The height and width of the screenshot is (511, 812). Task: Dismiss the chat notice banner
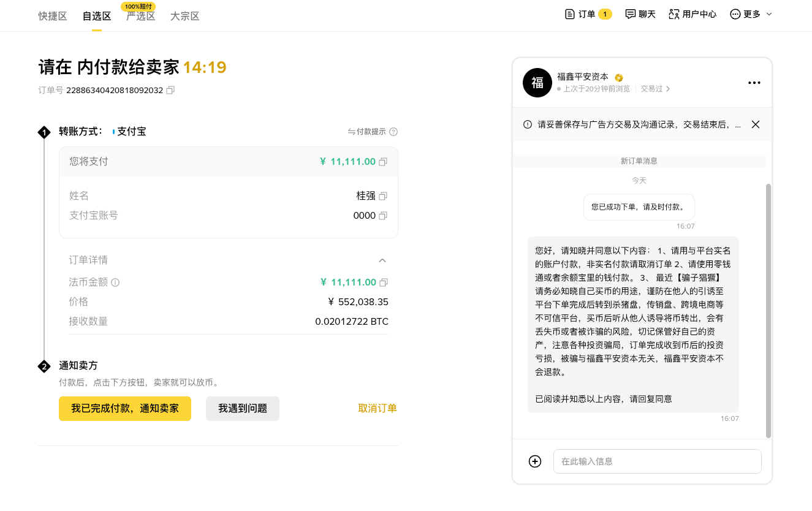[x=756, y=124]
